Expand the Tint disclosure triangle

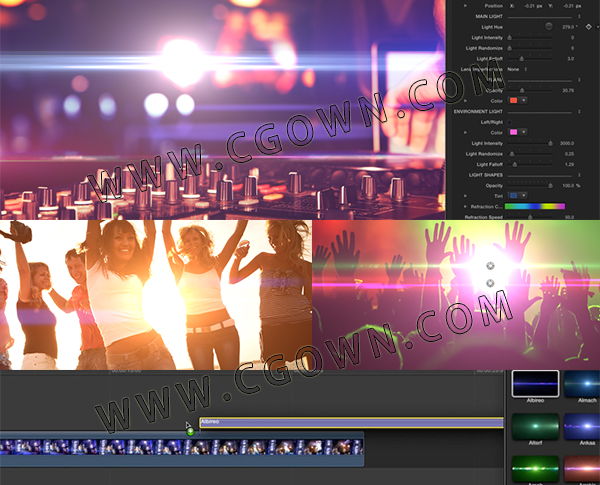(465, 196)
